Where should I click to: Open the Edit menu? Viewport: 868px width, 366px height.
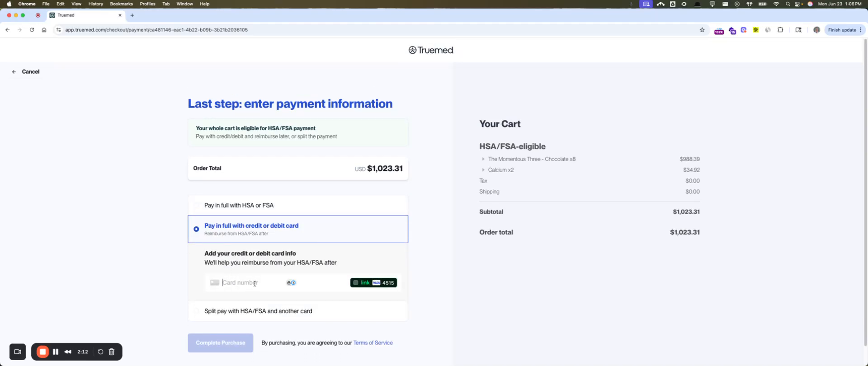tap(60, 4)
